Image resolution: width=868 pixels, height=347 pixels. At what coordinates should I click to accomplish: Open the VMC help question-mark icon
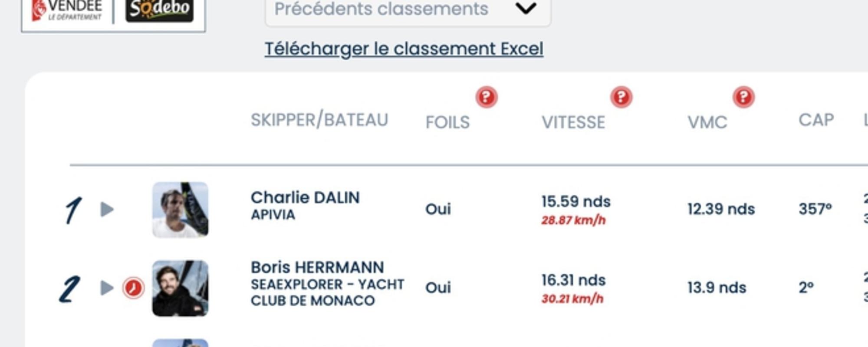point(743,97)
